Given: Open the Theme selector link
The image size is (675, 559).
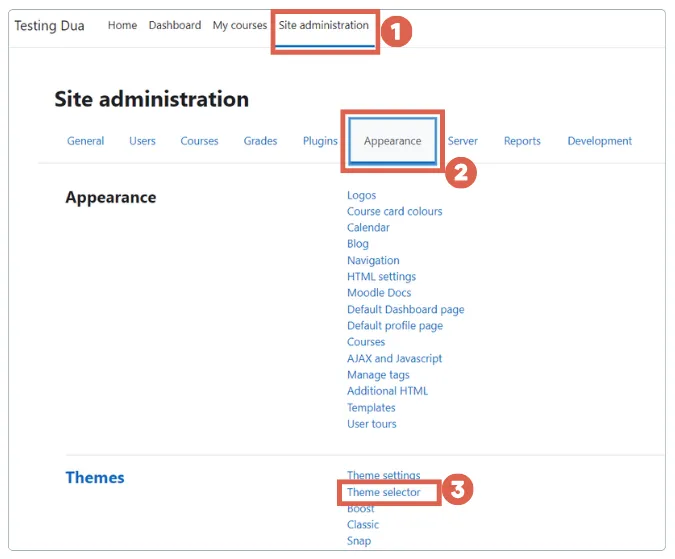Looking at the screenshot, I should pos(384,492).
